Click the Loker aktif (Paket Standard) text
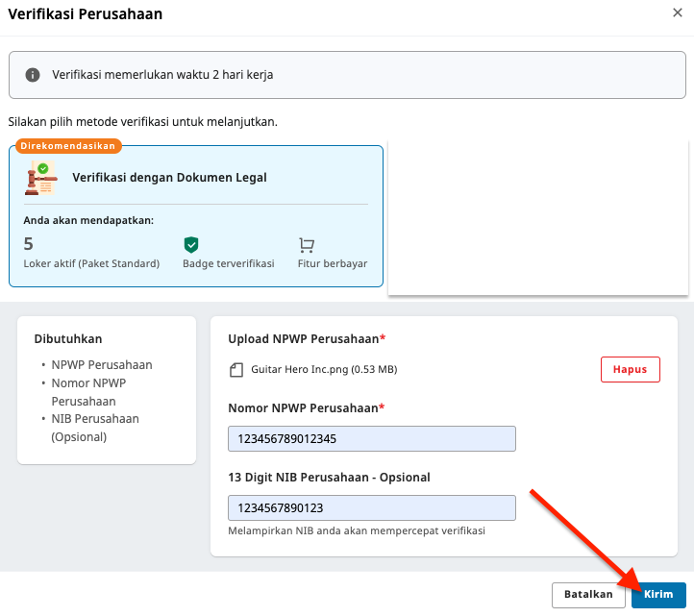The image size is (694, 616). tap(91, 263)
